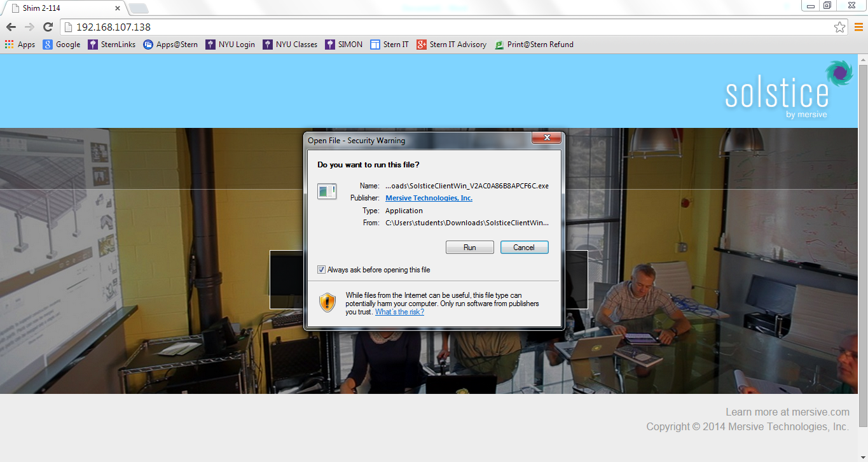The height and width of the screenshot is (462, 868).
Task: Restore down the browser window
Action: coord(827,6)
